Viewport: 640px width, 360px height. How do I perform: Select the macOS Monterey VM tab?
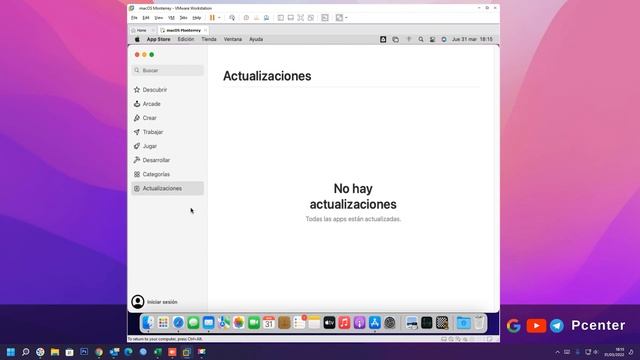tap(183, 30)
